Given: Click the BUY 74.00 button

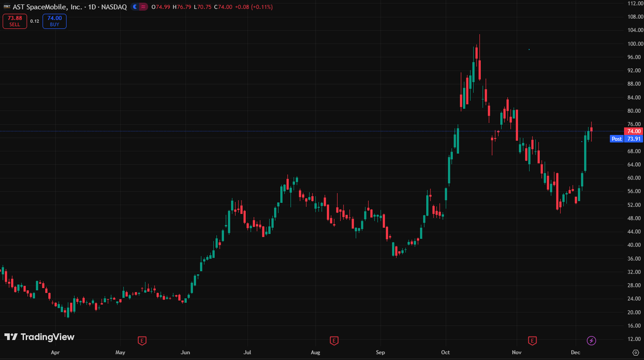Looking at the screenshot, I should point(54,21).
